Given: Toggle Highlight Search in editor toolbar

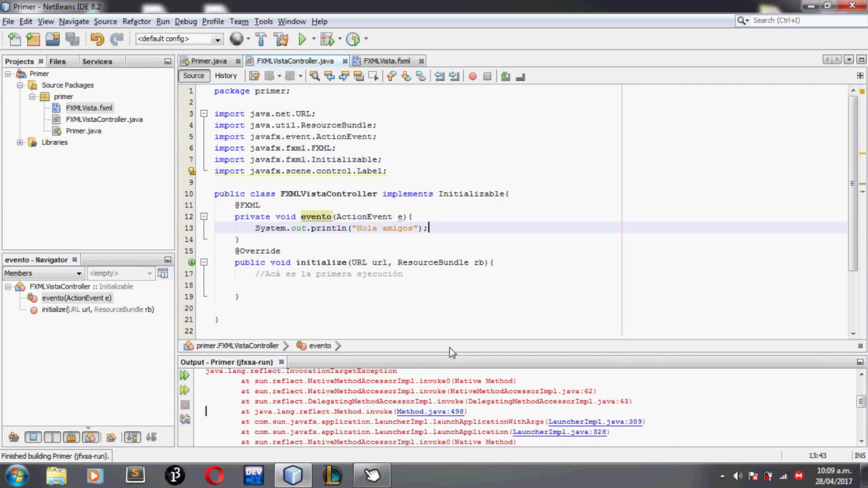Looking at the screenshot, I should click(x=359, y=76).
